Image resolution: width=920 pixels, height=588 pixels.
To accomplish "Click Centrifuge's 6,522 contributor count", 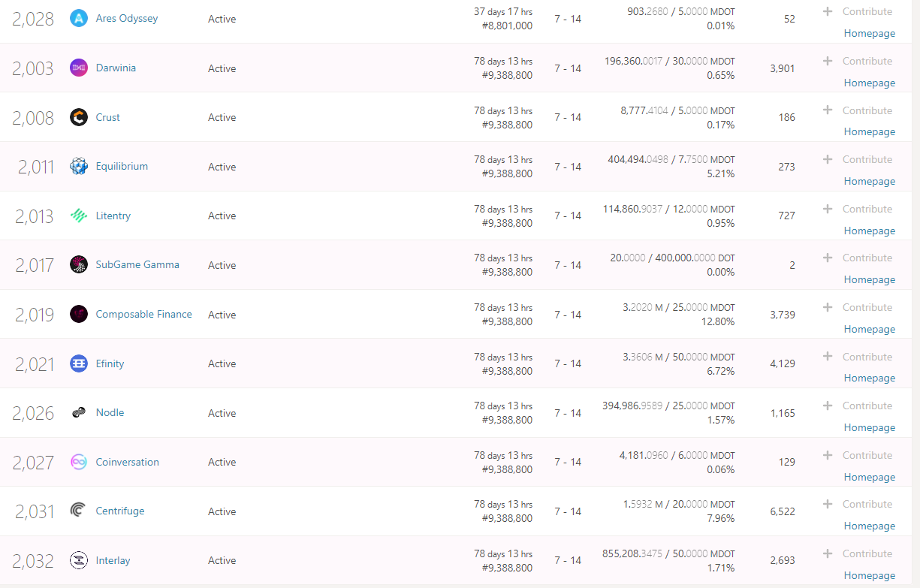I will (783, 511).
